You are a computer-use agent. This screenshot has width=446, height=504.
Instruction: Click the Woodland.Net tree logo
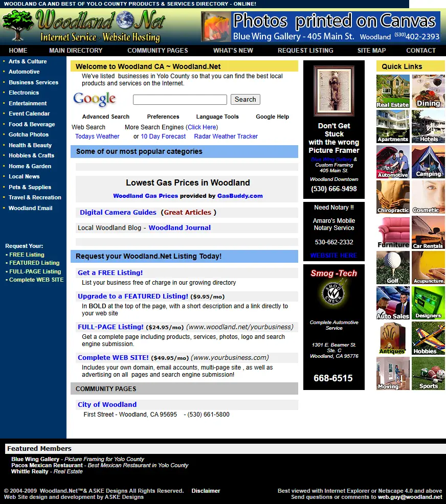83,27
